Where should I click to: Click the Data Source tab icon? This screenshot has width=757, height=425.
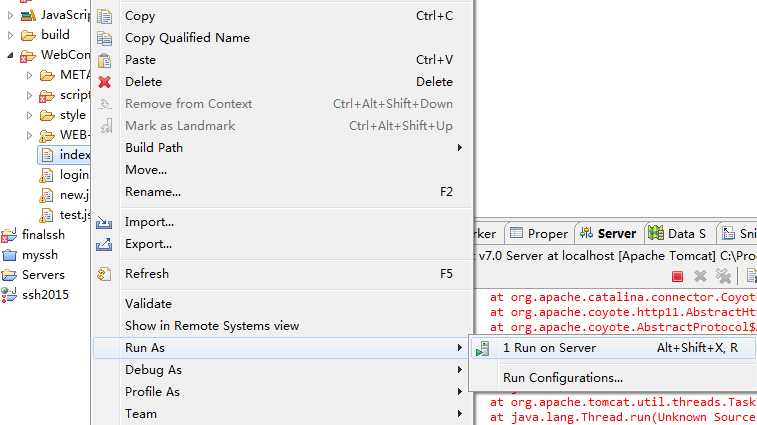(x=656, y=233)
